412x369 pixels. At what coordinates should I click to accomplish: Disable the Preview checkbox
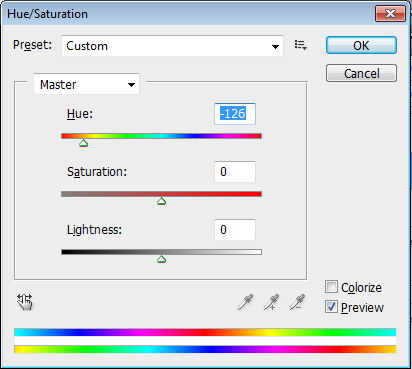331,307
